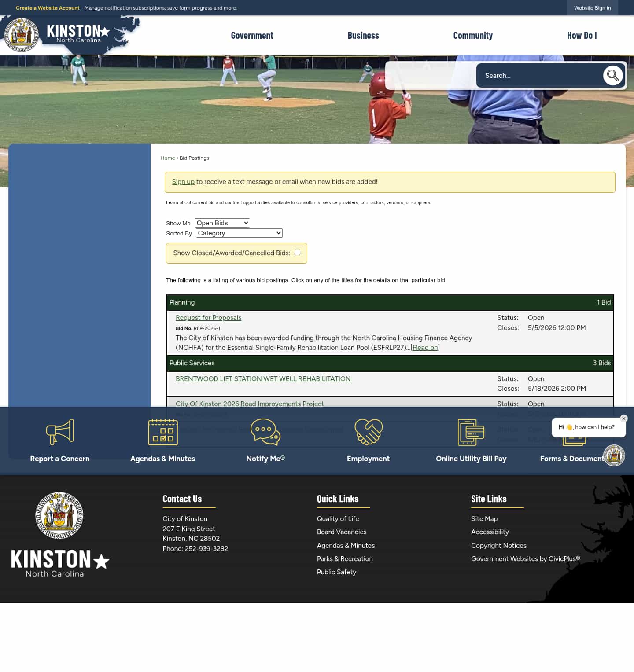Enable Show Closed/Awarded/Cancelled Bids
The width and height of the screenshot is (634, 672).
(298, 252)
